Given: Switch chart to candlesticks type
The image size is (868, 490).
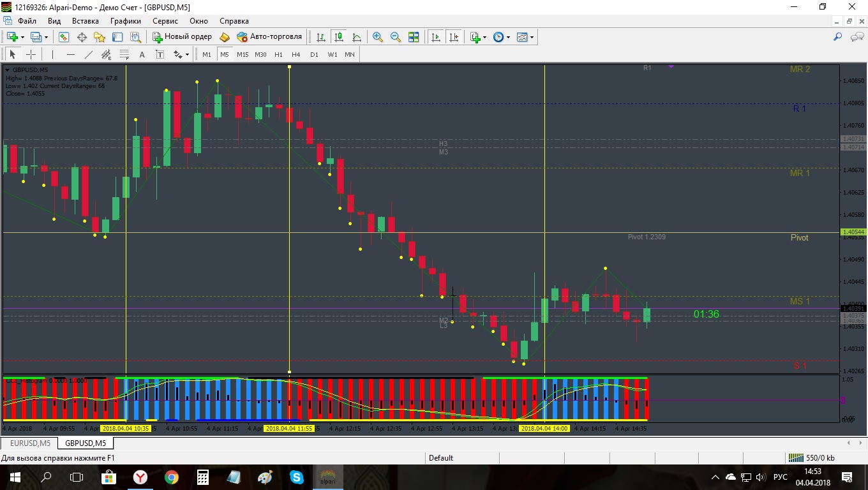Looking at the screenshot, I should (x=338, y=37).
